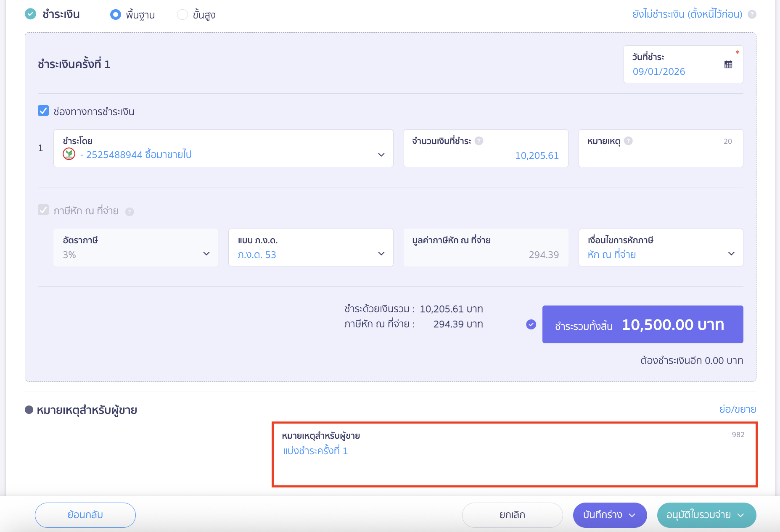The image size is (780, 532).
Task: Click help icon beside ภาษีหัก ณ ที่จ่าย
Action: click(x=130, y=212)
